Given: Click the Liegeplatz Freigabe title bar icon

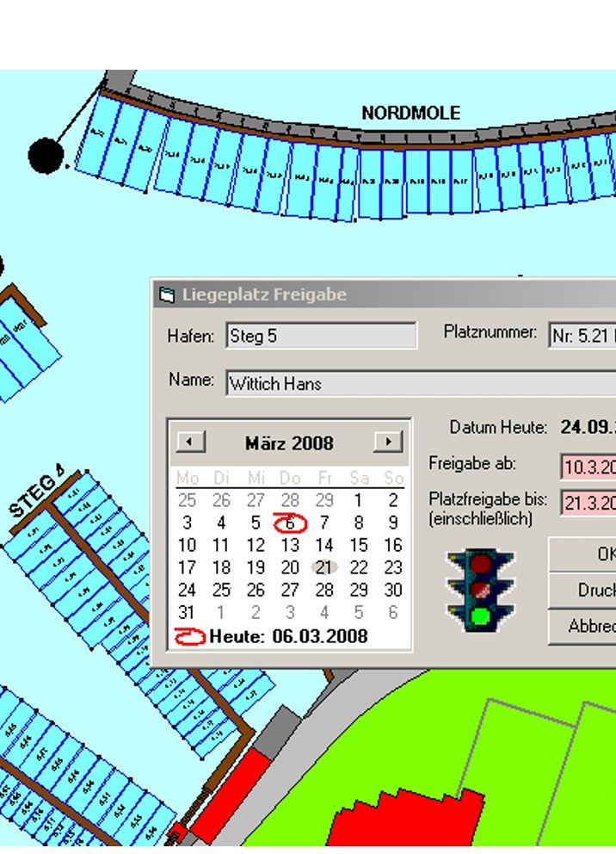Looking at the screenshot, I should [x=167, y=295].
